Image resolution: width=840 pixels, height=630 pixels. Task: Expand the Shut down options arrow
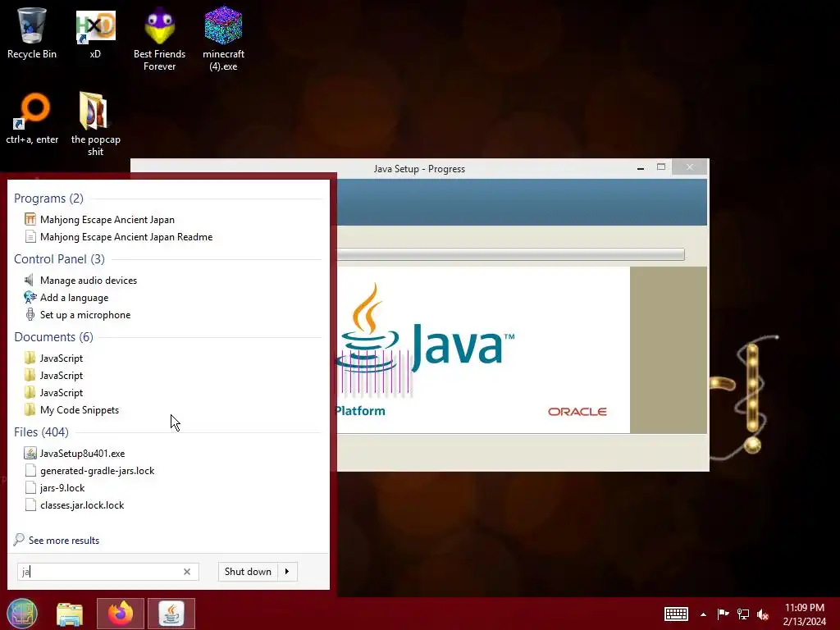[x=288, y=572]
